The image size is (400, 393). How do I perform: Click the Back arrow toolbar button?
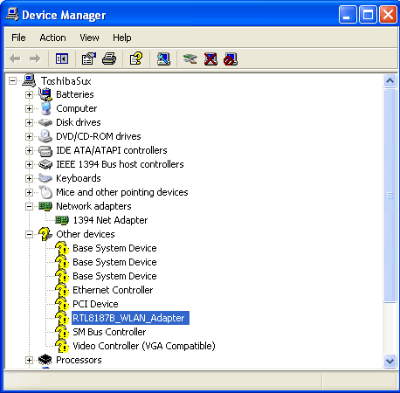coord(15,59)
